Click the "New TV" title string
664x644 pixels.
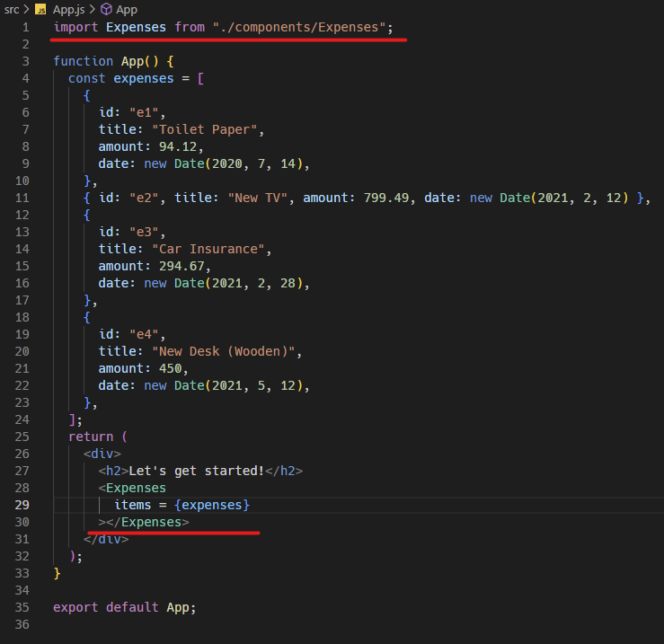[x=258, y=198]
